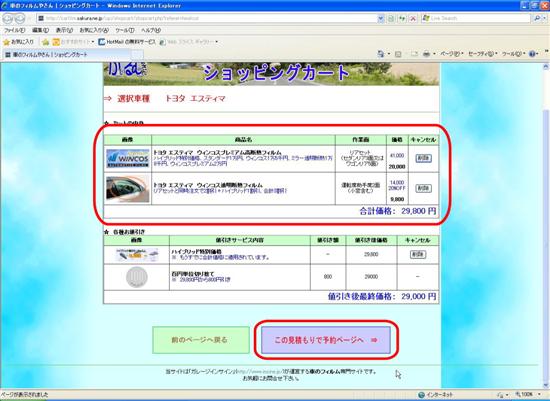The height and width of the screenshot is (401, 550).
Task: Open the ツール menu in menu bar
Action: tap(125, 31)
